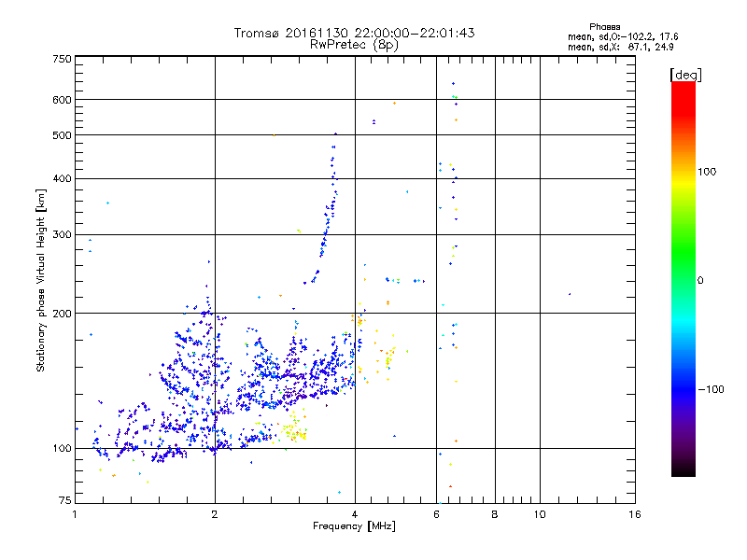This screenshot has height=560, width=747.
Task: Click the 'Phases' header label
Action: pos(604,27)
